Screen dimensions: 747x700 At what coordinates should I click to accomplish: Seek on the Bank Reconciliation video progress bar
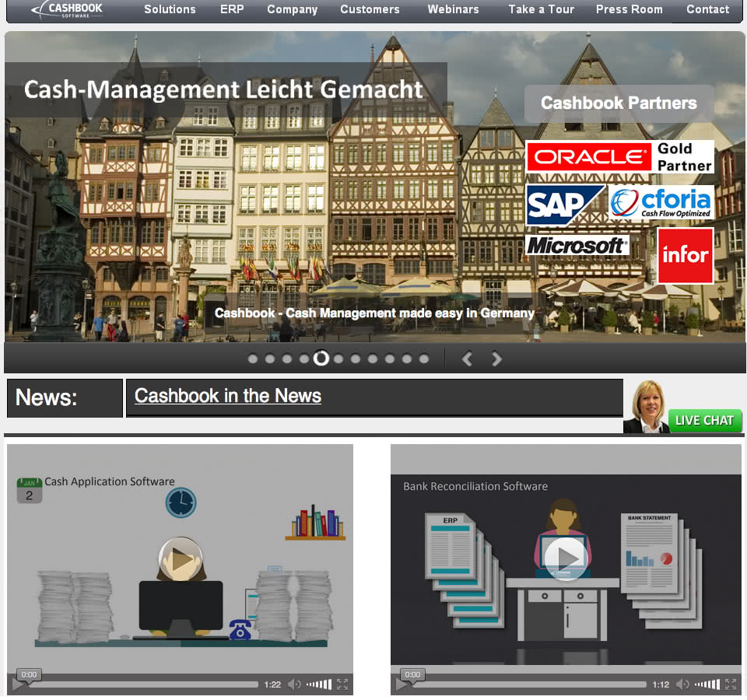[529, 684]
